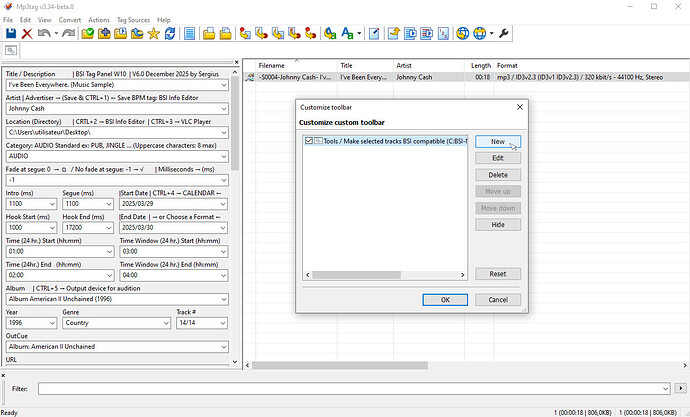Open the Category AUDIO dropdown
Viewport: 690px width, 417px height.
tap(224, 156)
